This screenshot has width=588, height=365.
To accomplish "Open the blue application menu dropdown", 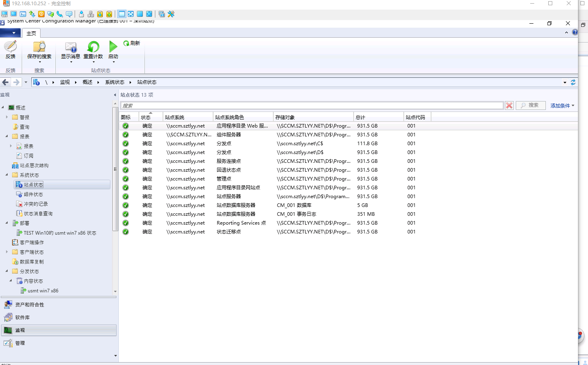I will pyautogui.click(x=10, y=33).
